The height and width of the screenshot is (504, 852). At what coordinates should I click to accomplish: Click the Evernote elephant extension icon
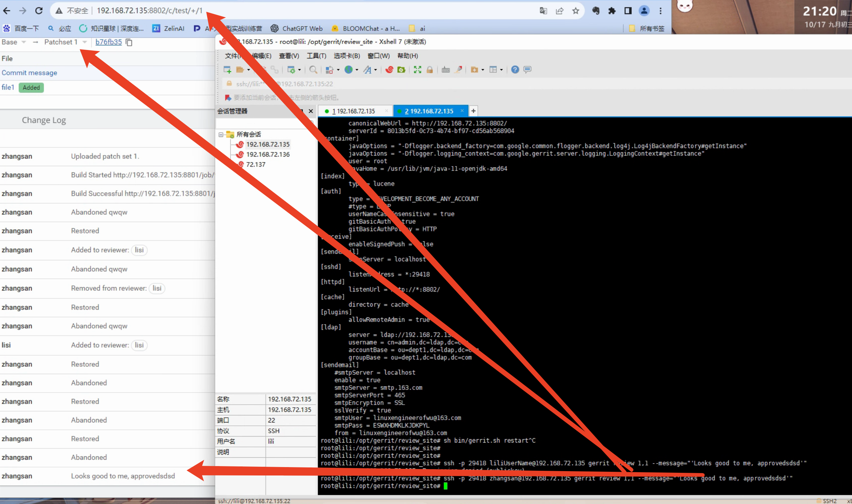596,11
